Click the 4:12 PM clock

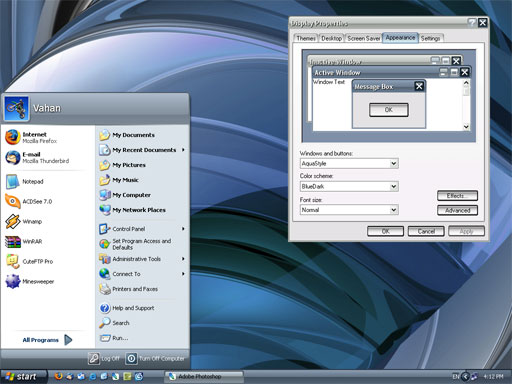pyautogui.click(x=493, y=377)
